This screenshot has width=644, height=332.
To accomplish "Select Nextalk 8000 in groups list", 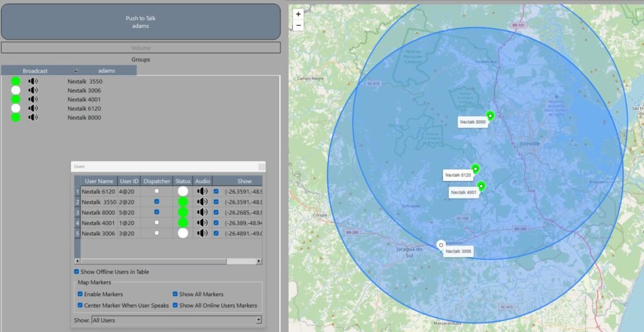I will point(84,118).
